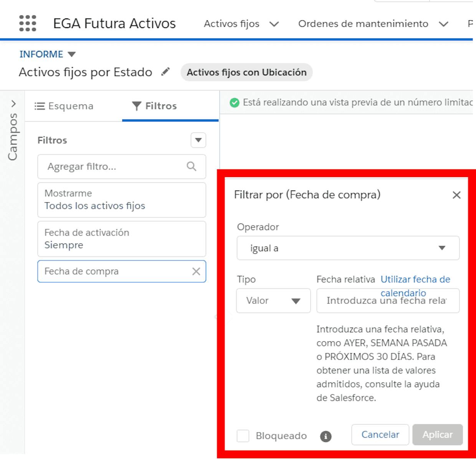
Task: Open Ordenes de mantenimiento navigation tab
Action: point(363,24)
